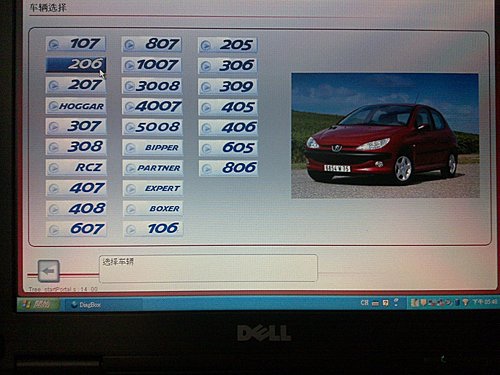The width and height of the screenshot is (500, 375).
Task: Click the red Peugeot 206 preview image
Action: (385, 136)
